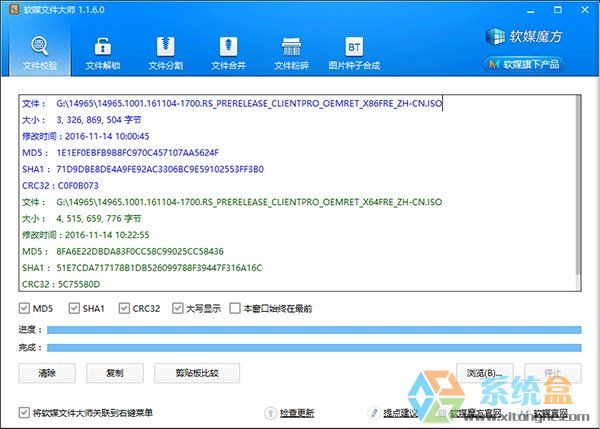Click the X86FRE ISO file path line
The width and height of the screenshot is (600, 429).
tap(232, 103)
